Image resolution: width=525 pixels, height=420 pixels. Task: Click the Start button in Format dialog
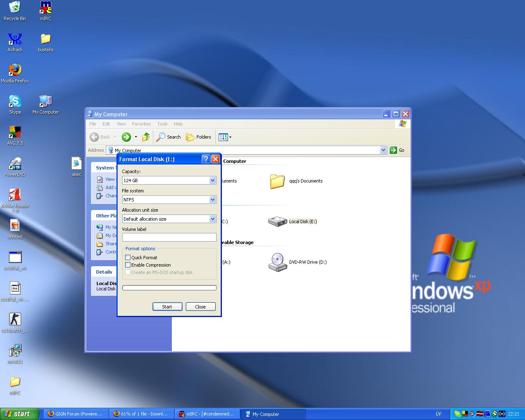pos(167,307)
